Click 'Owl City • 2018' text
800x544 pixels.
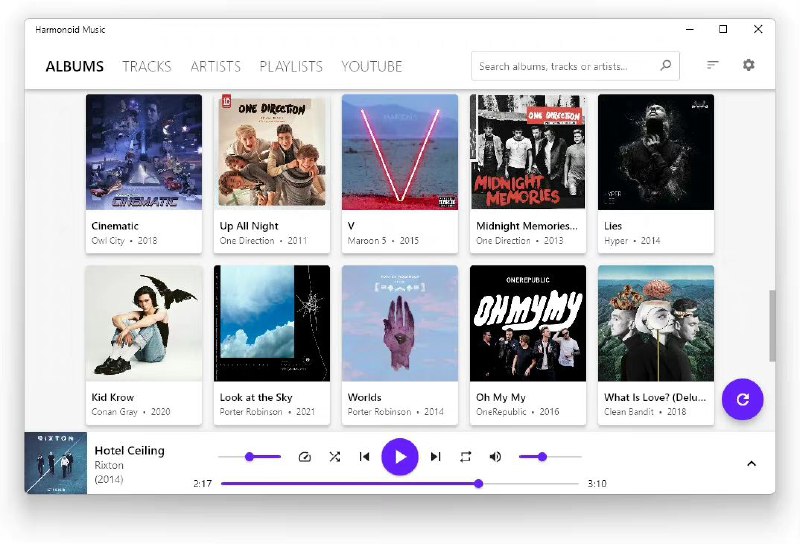tap(124, 240)
